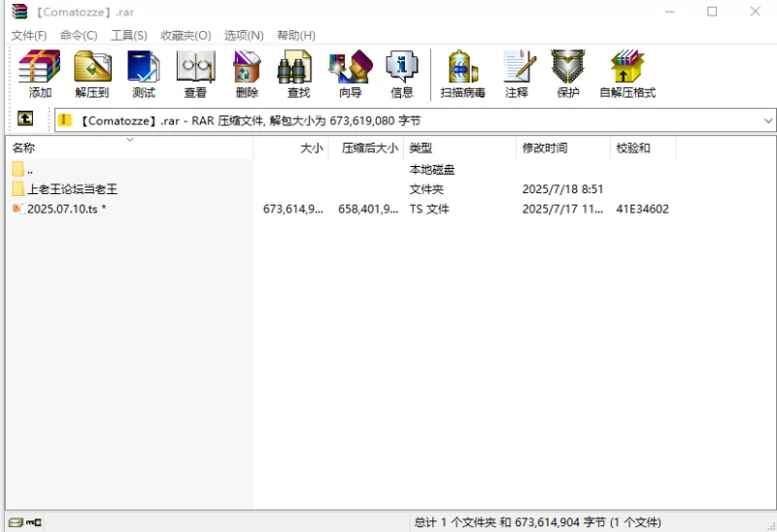Sort by the 校验和 column header

(x=643, y=148)
